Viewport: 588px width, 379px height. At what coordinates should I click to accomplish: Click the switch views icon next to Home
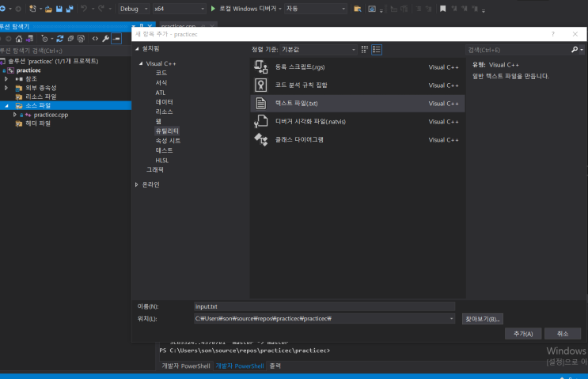point(29,39)
